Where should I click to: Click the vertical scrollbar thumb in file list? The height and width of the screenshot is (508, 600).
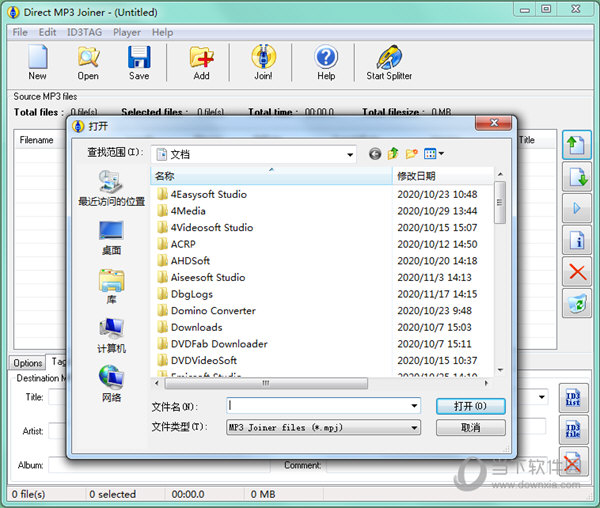pos(499,202)
